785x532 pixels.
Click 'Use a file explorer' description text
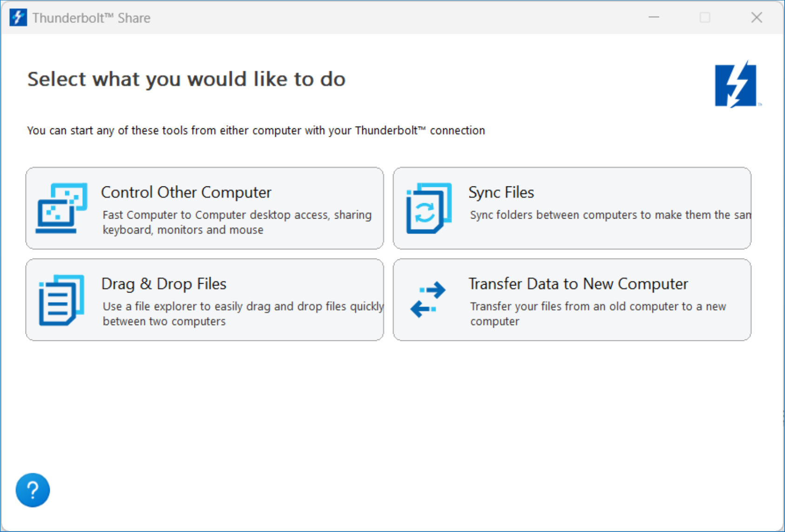pyautogui.click(x=243, y=314)
